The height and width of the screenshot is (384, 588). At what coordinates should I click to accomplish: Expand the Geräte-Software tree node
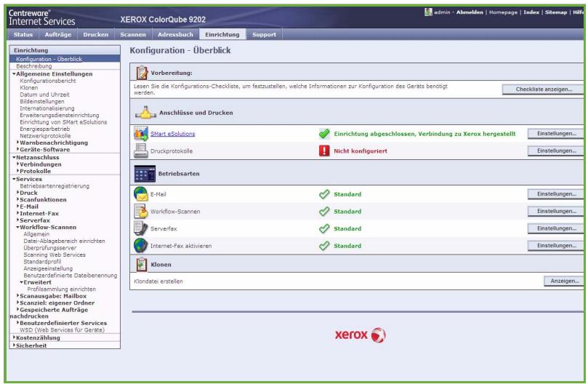(17, 149)
